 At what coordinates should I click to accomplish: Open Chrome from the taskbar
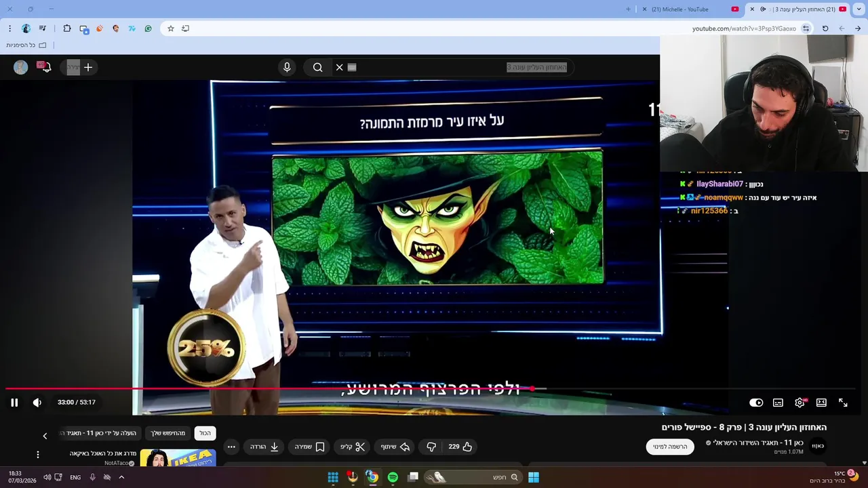tap(372, 477)
